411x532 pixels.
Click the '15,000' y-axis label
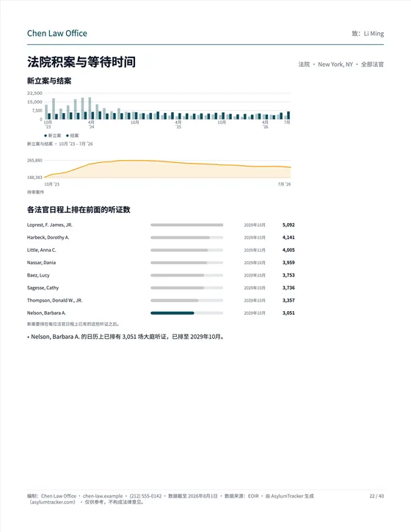coord(34,102)
